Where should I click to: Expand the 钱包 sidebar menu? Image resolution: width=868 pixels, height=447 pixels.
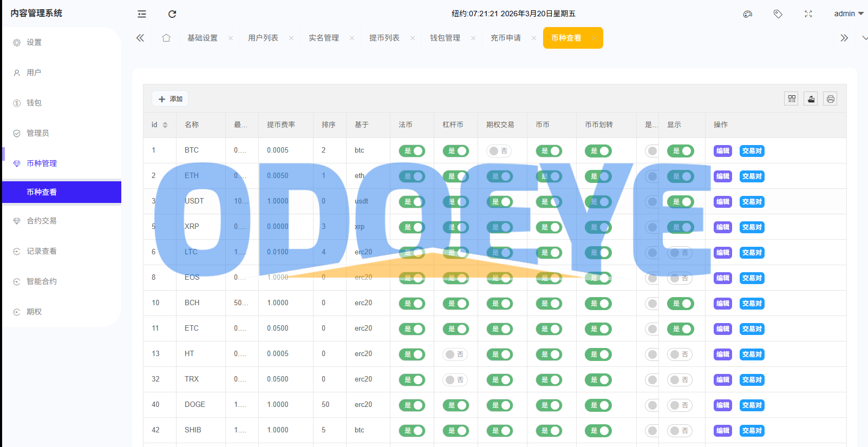click(x=62, y=103)
